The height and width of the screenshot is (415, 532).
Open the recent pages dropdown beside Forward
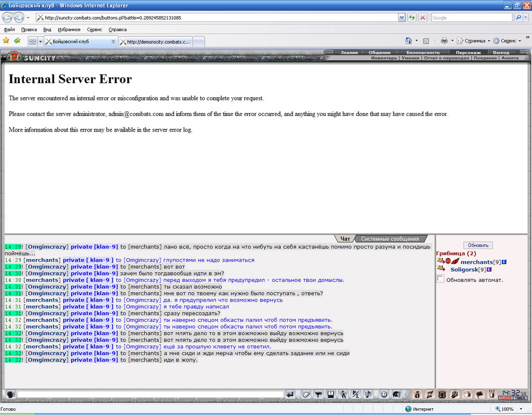pyautogui.click(x=28, y=18)
